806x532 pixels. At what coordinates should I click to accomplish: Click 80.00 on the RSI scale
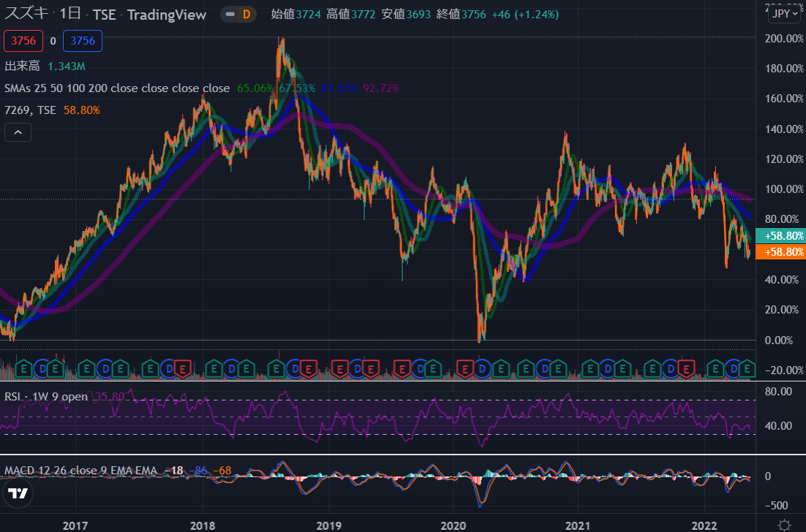click(x=779, y=391)
